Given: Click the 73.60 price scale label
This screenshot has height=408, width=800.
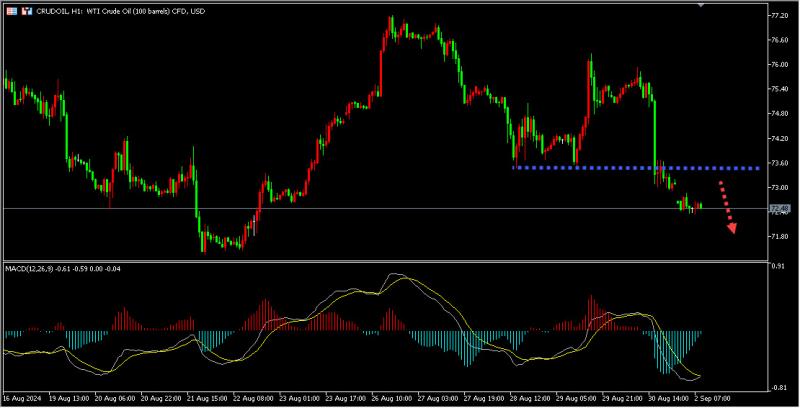Looking at the screenshot, I should click(780, 163).
